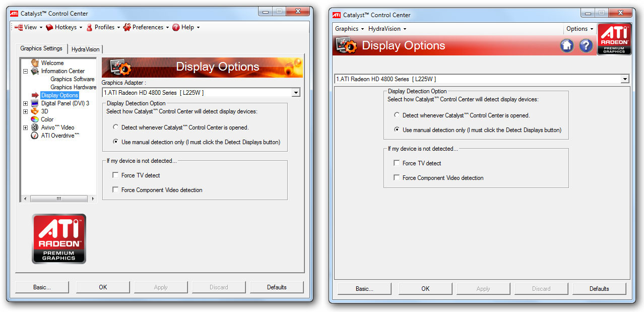Click the Home icon in right window

pyautogui.click(x=567, y=45)
